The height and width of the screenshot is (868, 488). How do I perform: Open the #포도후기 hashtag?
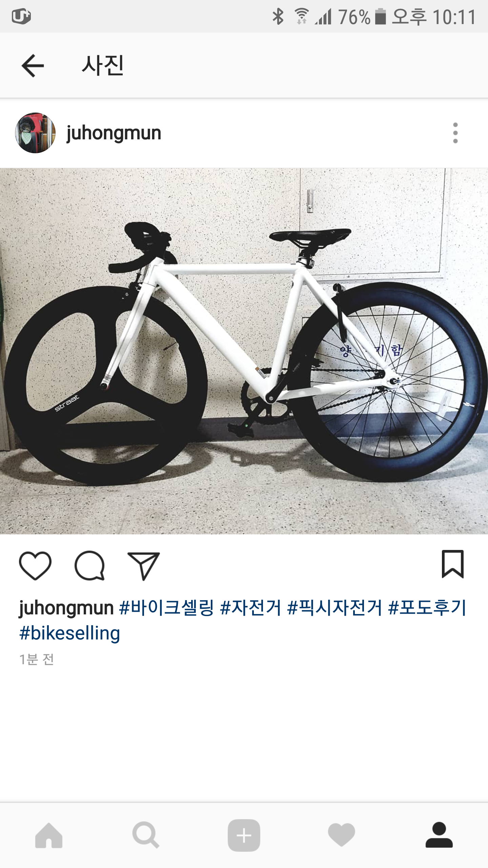[428, 608]
